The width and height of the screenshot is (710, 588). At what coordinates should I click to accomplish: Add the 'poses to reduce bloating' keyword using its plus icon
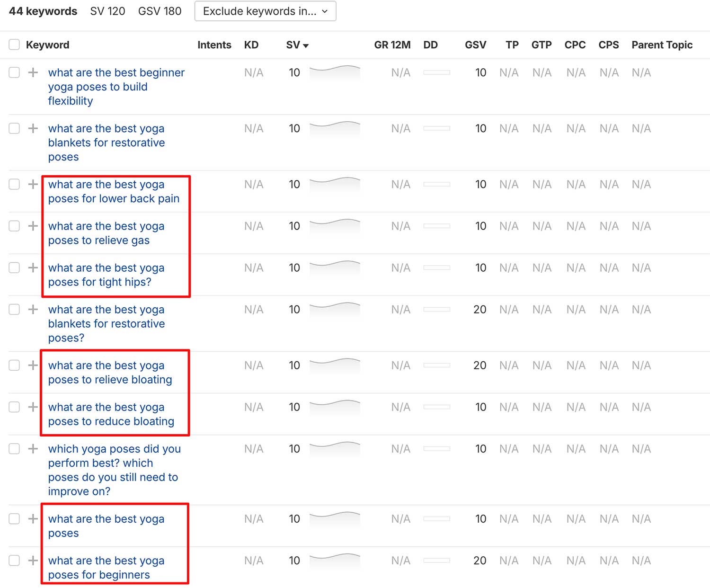pyautogui.click(x=33, y=407)
